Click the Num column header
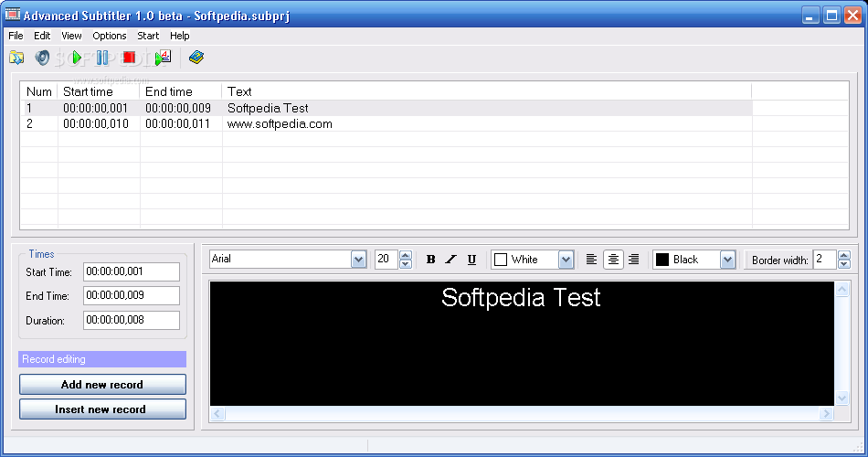 (38, 91)
